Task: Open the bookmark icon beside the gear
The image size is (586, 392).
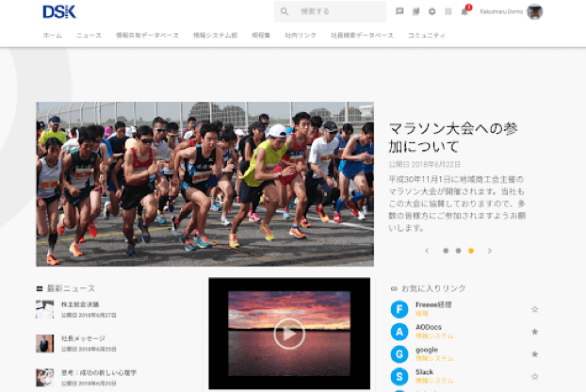Action: pyautogui.click(x=416, y=11)
